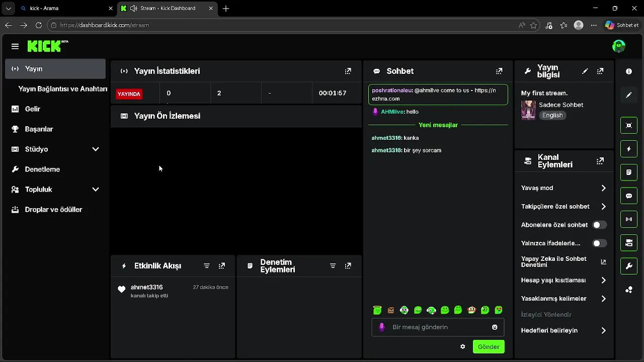Open a new browser tab
This screenshot has width=644, height=362.
click(226, 9)
